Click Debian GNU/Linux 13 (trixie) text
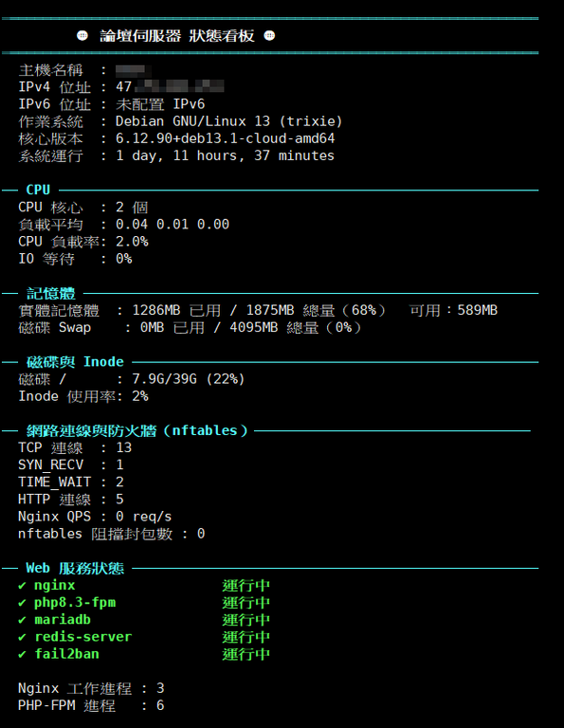Image resolution: width=564 pixels, height=728 pixels. tap(228, 121)
